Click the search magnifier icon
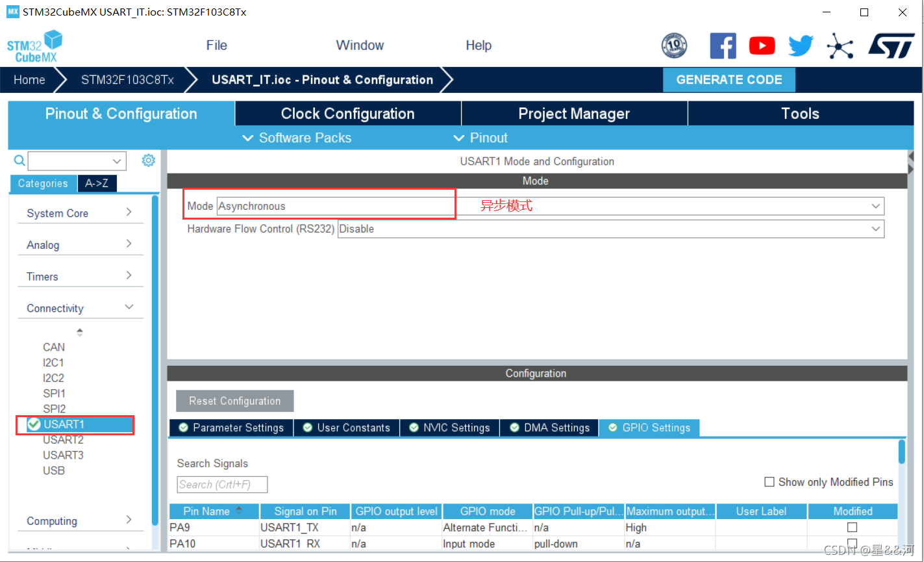 (19, 160)
